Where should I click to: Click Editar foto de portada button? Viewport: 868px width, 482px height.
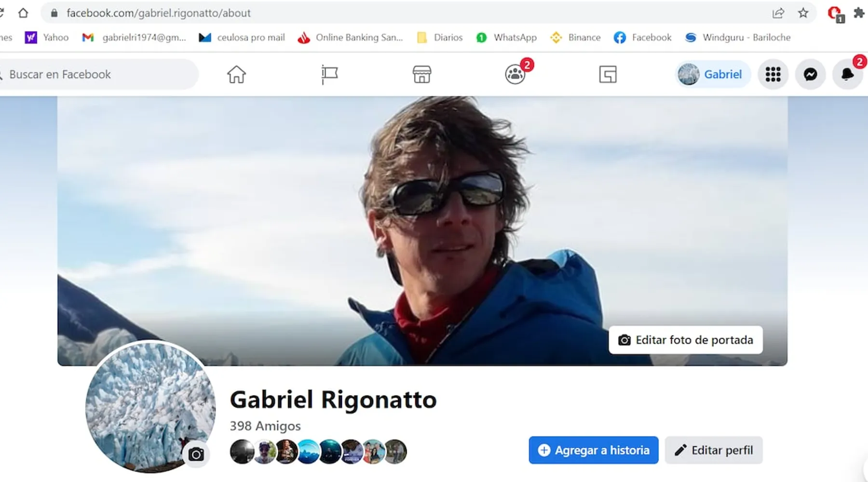point(685,340)
